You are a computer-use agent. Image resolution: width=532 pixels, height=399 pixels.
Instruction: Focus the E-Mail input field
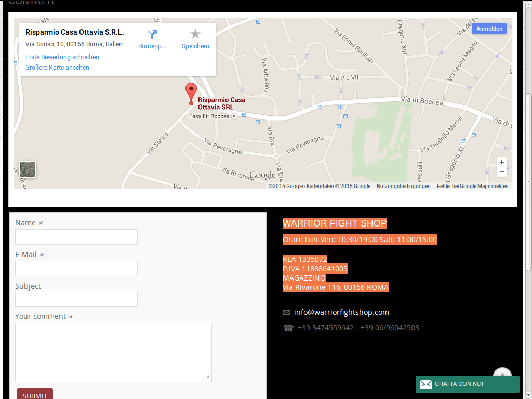tap(76, 269)
